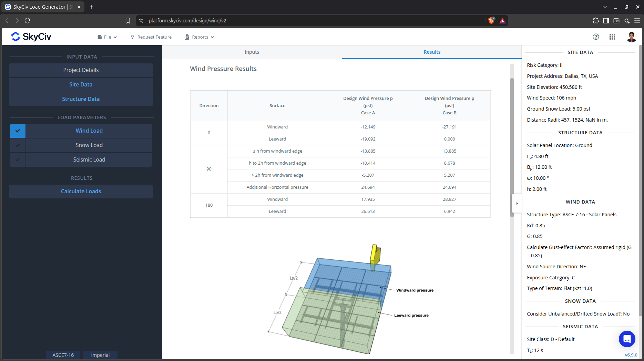This screenshot has height=361, width=644.
Task: Click the Brave rewards triangle icon
Action: [503, 21]
